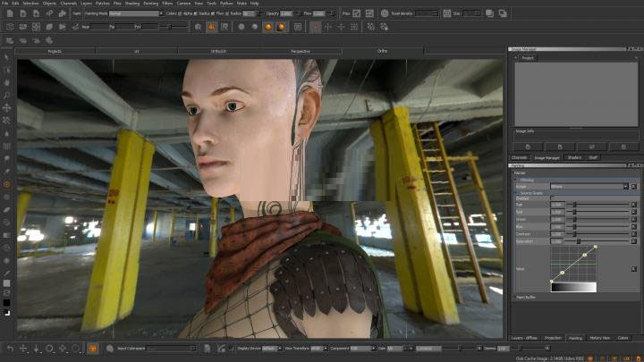Click the icon left of Size field

(447, 13)
